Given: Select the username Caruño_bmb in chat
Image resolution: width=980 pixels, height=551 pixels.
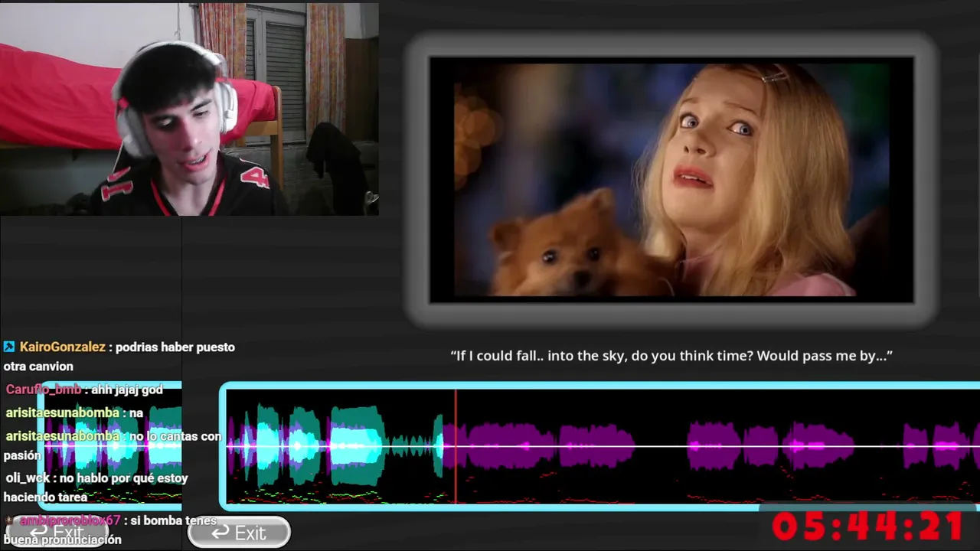Looking at the screenshot, I should click(43, 390).
